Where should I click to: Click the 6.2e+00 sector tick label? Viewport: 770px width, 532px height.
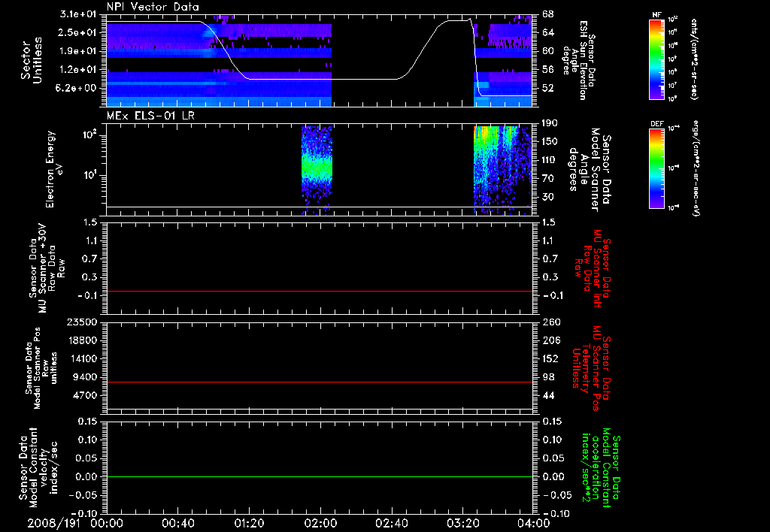pos(77,89)
